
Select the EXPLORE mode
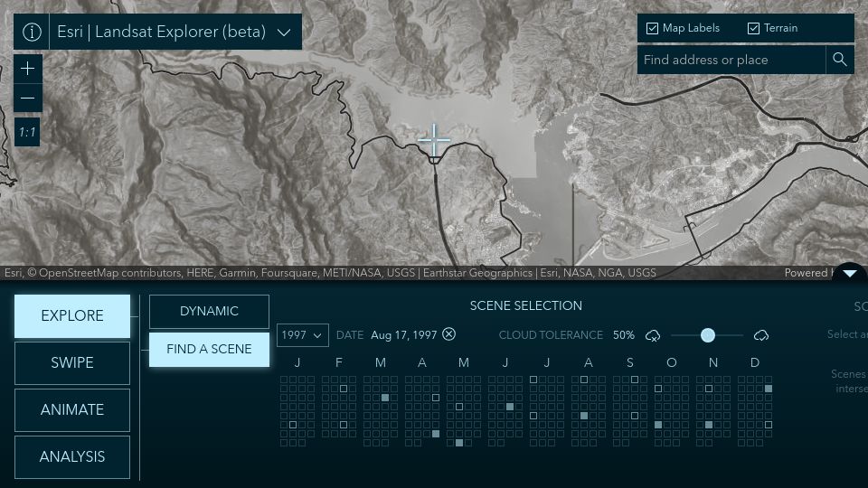[72, 316]
